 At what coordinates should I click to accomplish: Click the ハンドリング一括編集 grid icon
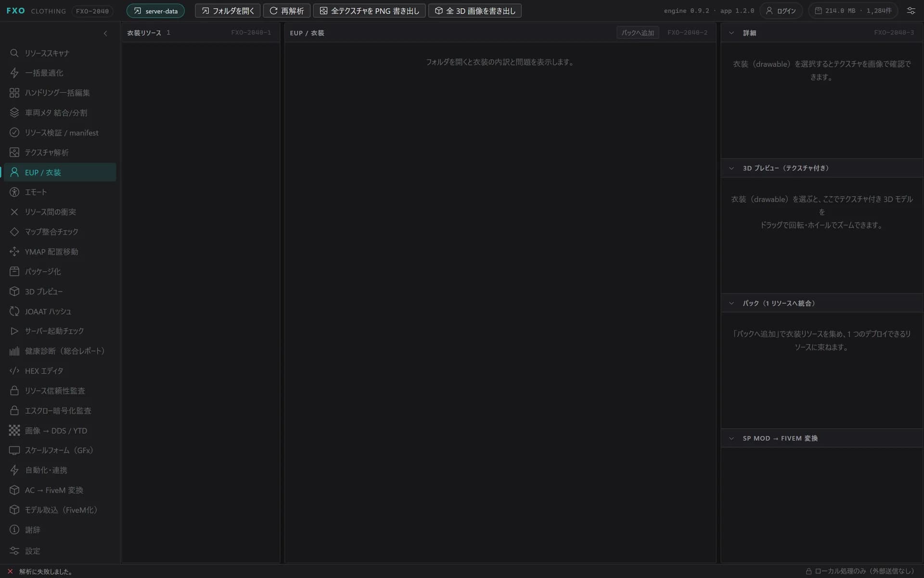point(14,93)
